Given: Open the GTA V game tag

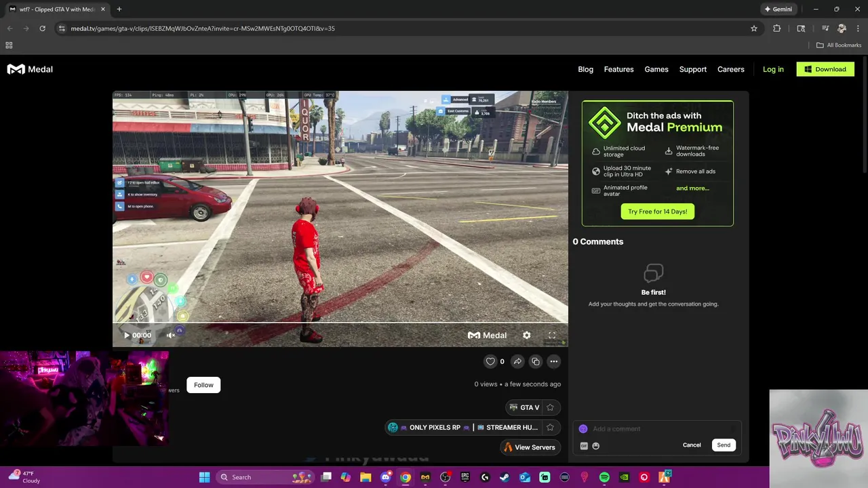Looking at the screenshot, I should point(525,407).
